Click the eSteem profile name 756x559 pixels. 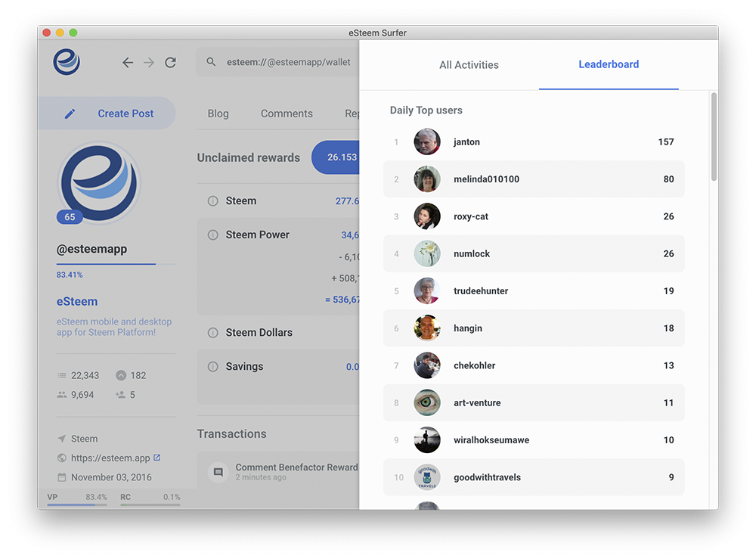click(77, 302)
